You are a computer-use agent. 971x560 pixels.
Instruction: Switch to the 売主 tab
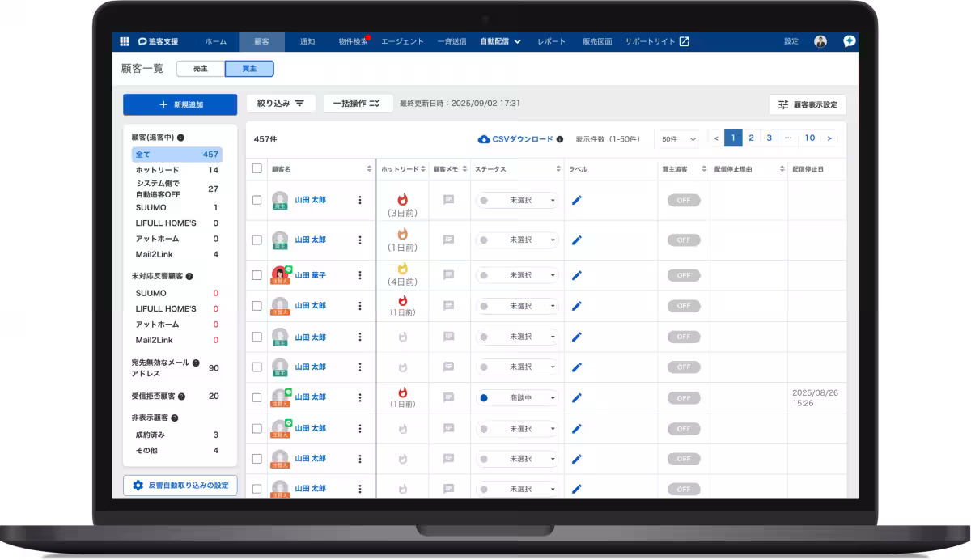click(200, 69)
